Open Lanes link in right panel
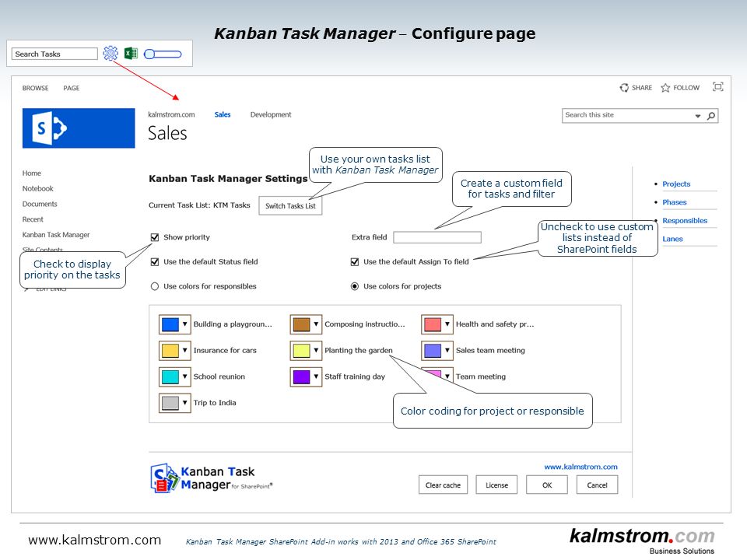 672,239
